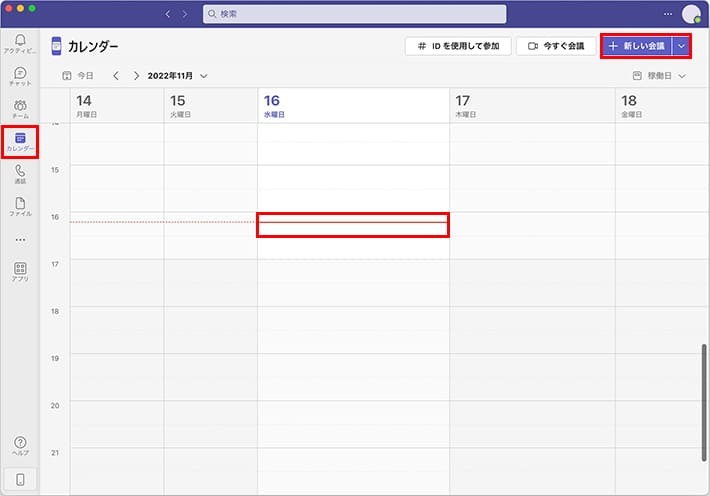Start an instant meeting with 今すぐ会議
Screen dimensions: 710x496
pyautogui.click(x=555, y=46)
